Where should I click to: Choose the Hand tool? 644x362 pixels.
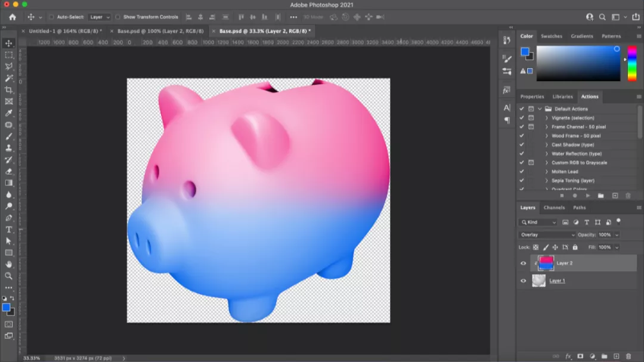(9, 264)
